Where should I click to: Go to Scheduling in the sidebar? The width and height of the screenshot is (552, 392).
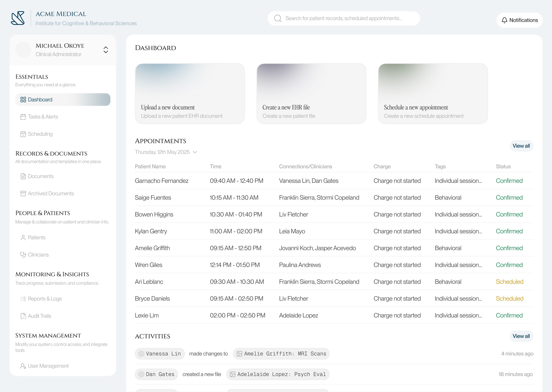coord(40,134)
